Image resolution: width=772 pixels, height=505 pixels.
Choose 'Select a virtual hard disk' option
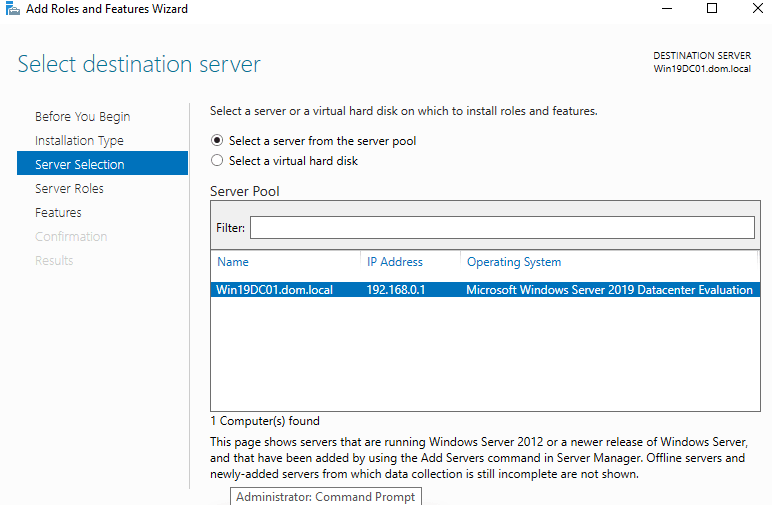(217, 161)
